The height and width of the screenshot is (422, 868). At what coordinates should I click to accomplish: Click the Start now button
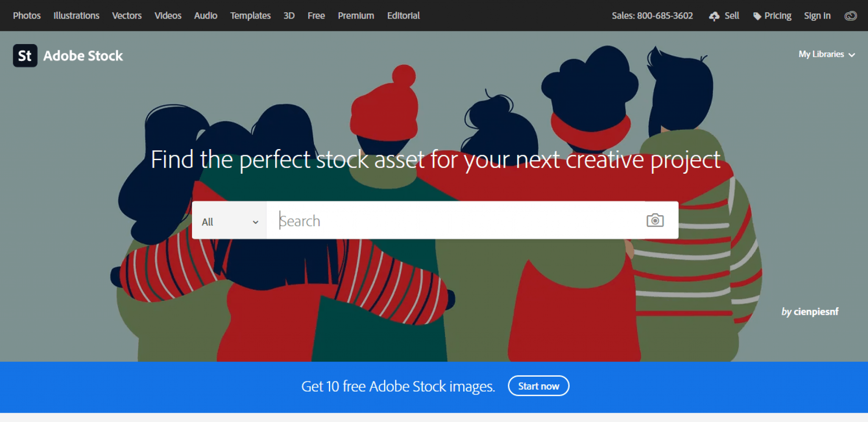tap(538, 386)
